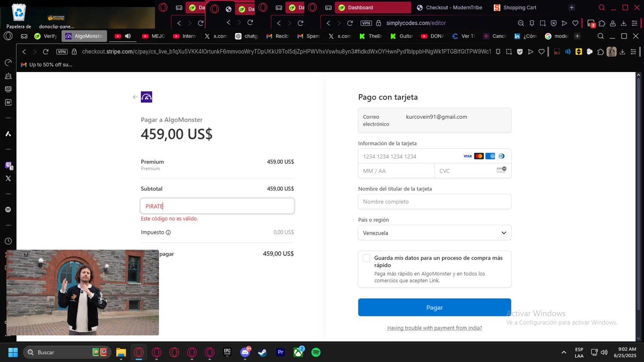This screenshot has width=644, height=362.
Task: Click the snapshot icon in Stripe address bar
Action: [509, 51]
